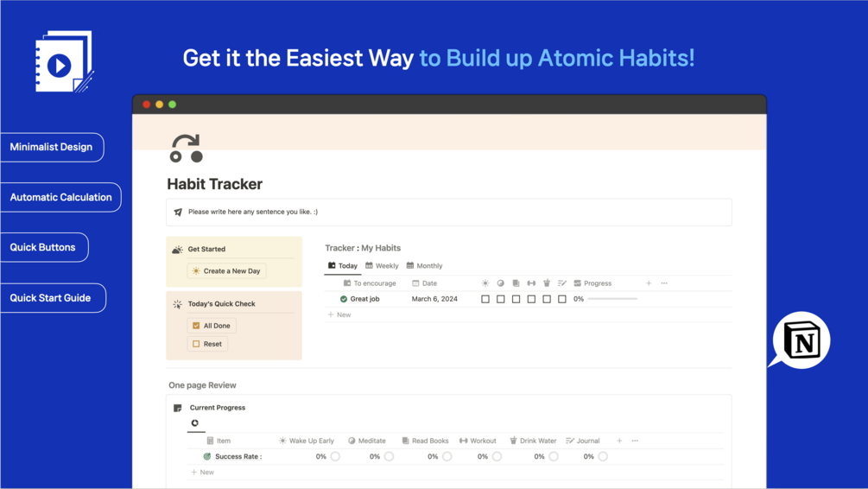Click the sentence callout text field
Image resolution: width=868 pixels, height=489 pixels.
coord(449,213)
